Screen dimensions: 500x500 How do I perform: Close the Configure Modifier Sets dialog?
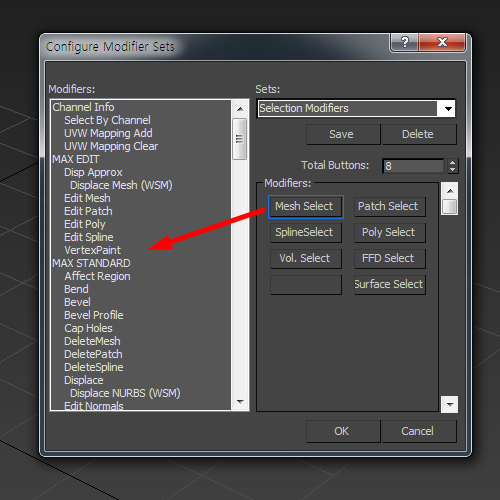(x=442, y=42)
